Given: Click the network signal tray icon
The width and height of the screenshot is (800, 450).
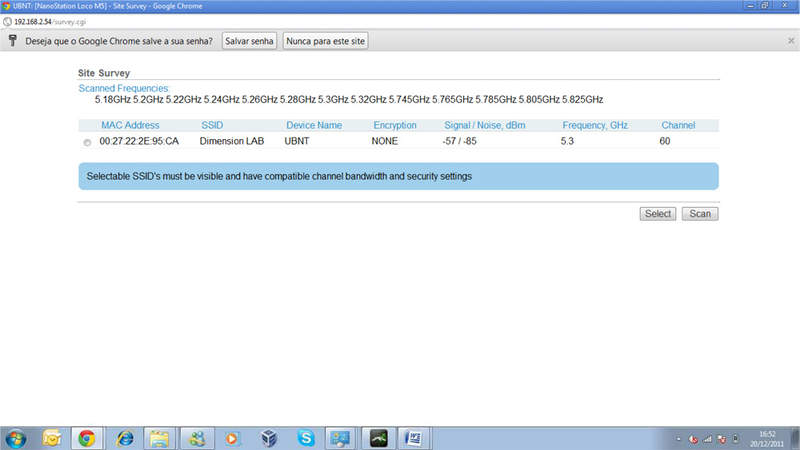Looking at the screenshot, I should 707,439.
